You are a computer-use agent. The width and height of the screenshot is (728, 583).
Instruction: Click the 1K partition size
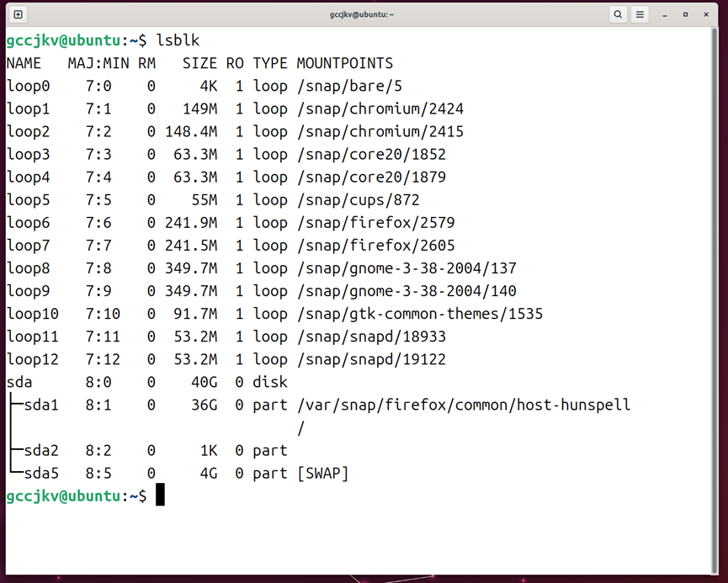[209, 450]
